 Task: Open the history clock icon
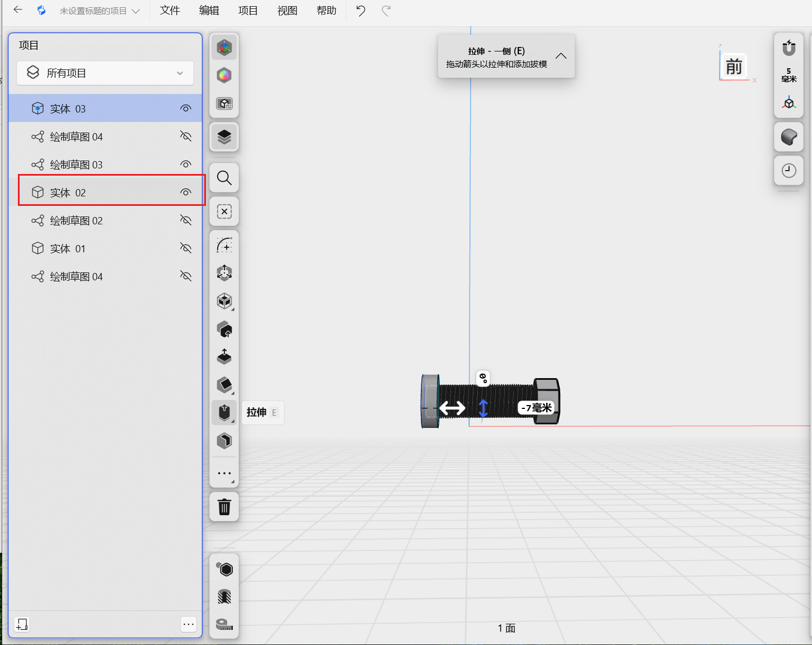(788, 171)
